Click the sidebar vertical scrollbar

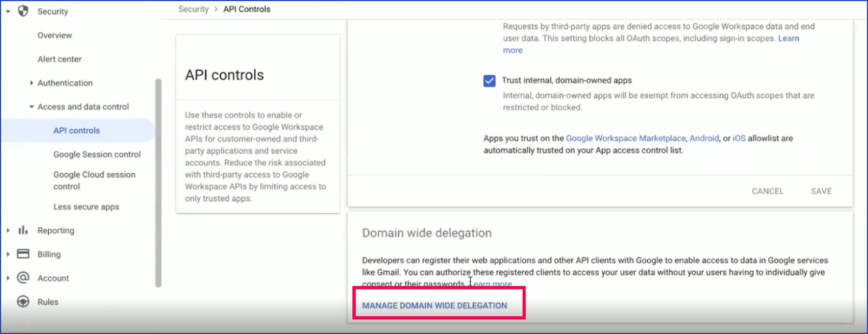(158, 183)
